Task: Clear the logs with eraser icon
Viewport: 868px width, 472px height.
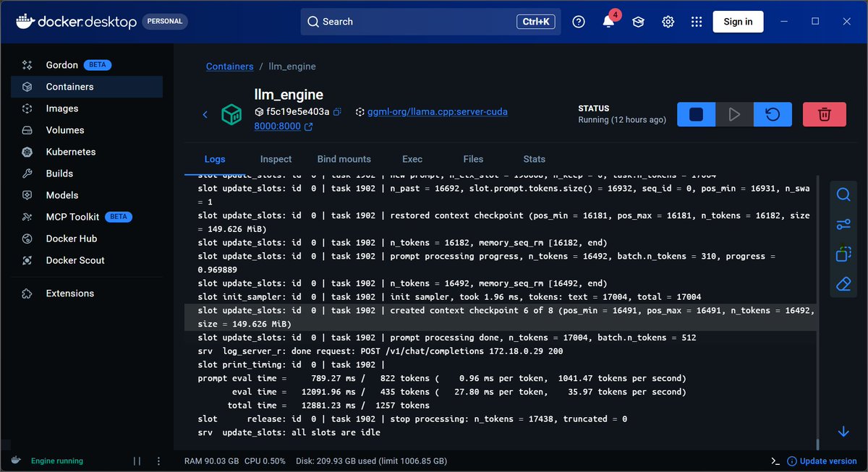Action: [843, 285]
